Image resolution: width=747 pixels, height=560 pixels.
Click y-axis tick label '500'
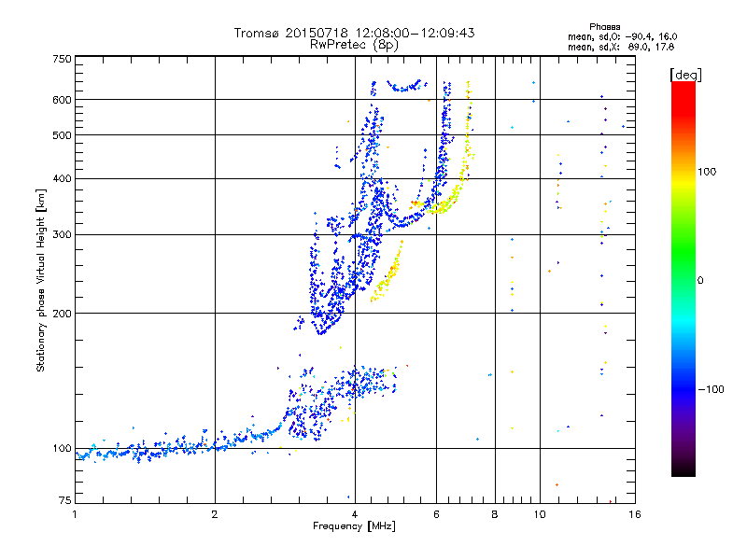tap(62, 135)
